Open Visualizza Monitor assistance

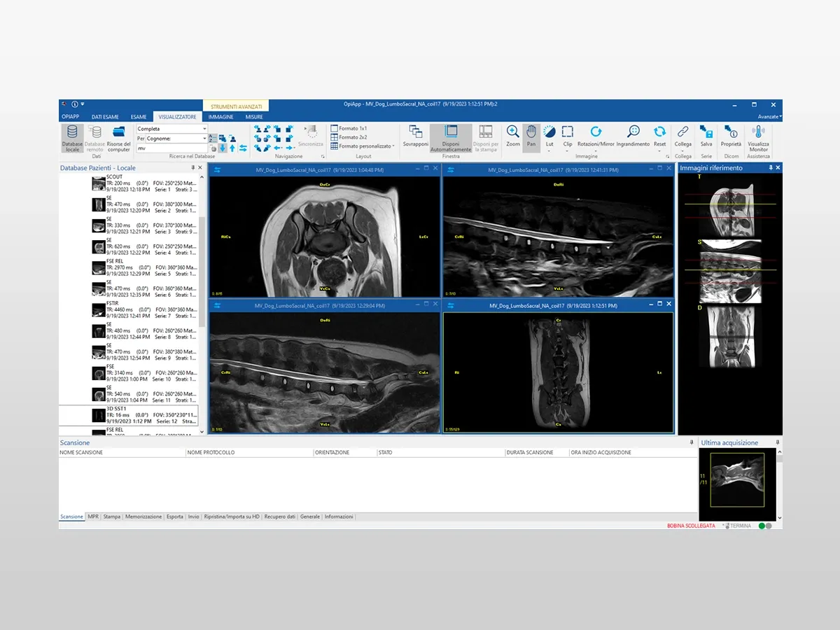tap(758, 138)
